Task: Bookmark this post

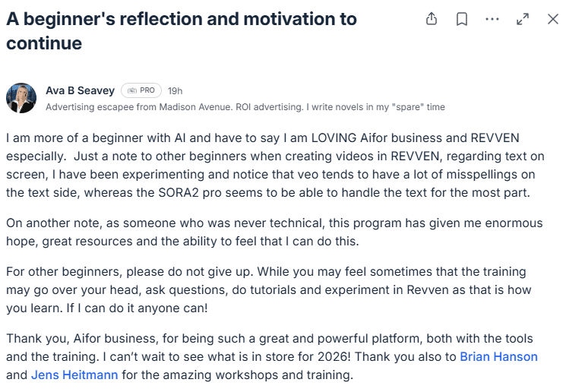Action: click(462, 20)
